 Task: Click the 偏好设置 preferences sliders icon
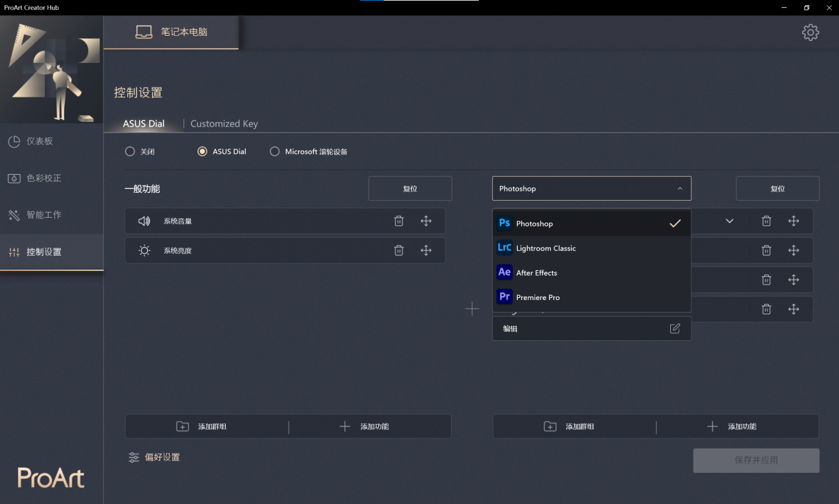(134, 458)
